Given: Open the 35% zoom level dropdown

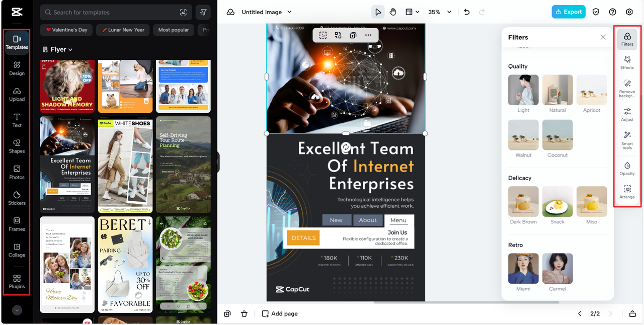Looking at the screenshot, I should (440, 12).
